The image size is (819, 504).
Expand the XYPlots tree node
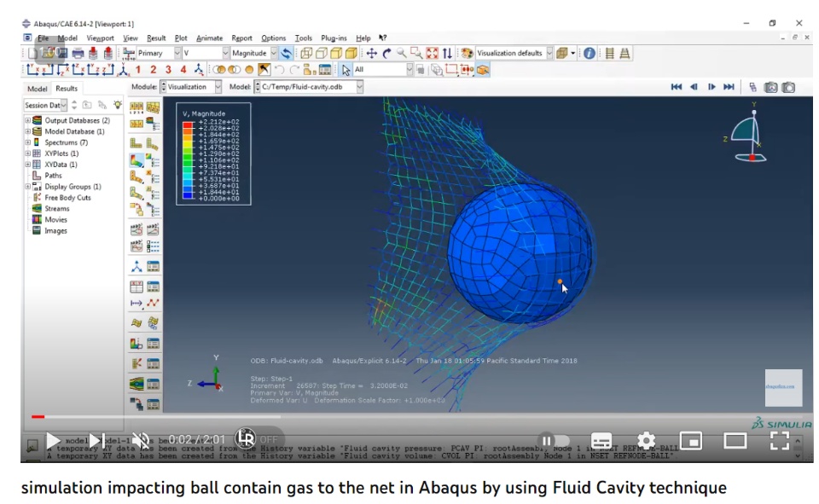(x=27, y=153)
